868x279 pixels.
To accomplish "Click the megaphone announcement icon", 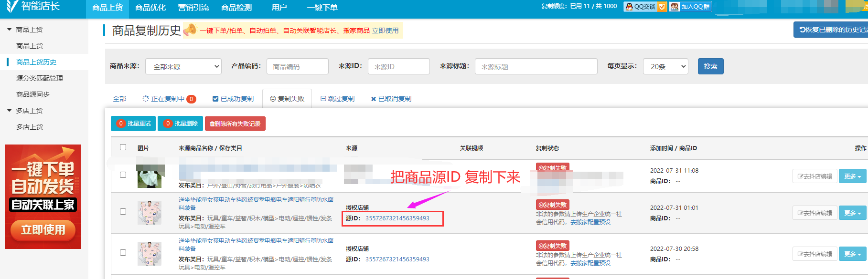I will (190, 30).
